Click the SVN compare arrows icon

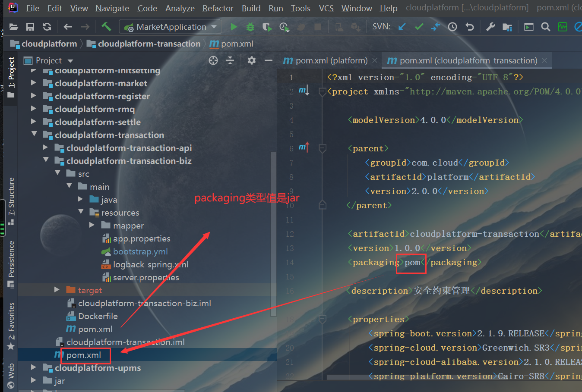(x=436, y=27)
